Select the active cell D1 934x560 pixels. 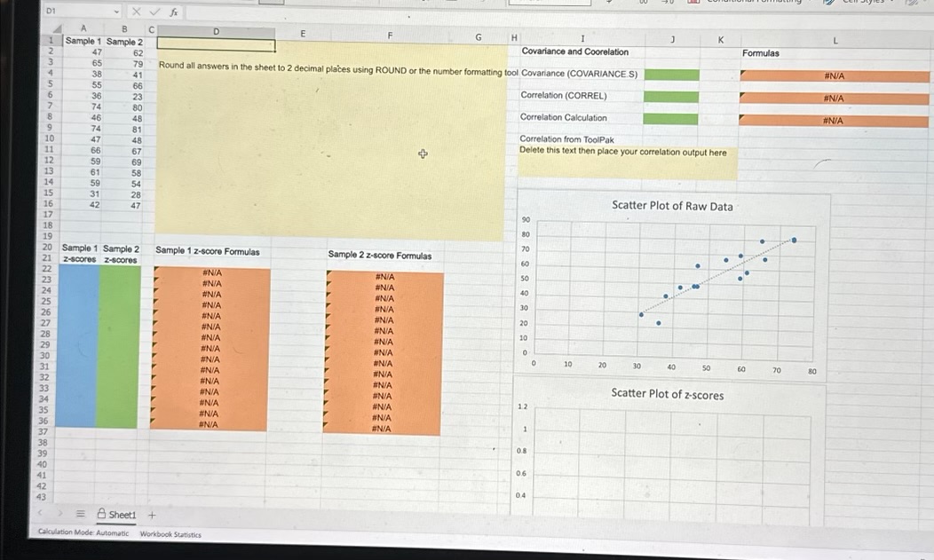(216, 44)
